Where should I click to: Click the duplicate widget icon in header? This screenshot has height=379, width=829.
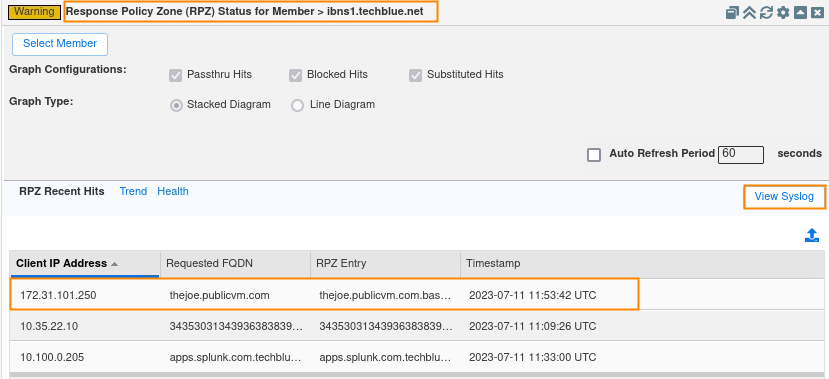(x=732, y=12)
